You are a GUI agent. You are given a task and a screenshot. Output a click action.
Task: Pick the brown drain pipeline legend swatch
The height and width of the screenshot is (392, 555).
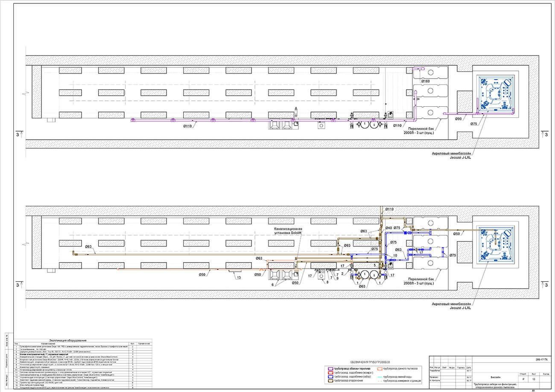pyautogui.click(x=330, y=381)
